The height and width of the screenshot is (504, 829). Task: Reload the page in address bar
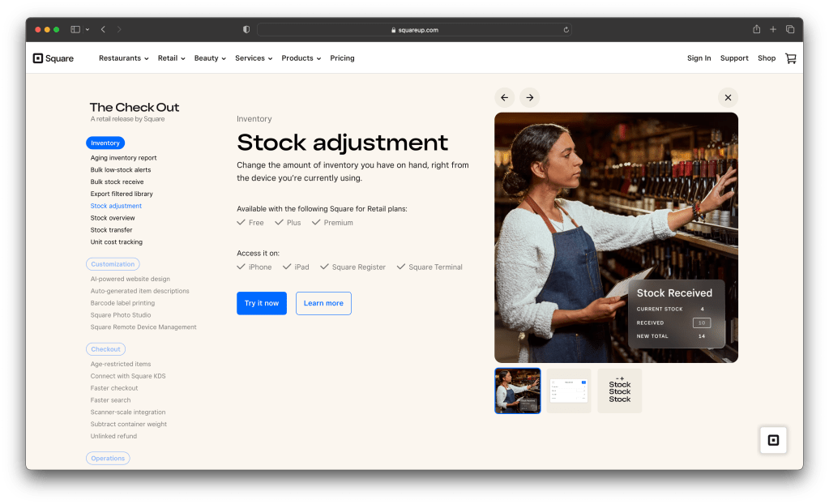pyautogui.click(x=566, y=30)
